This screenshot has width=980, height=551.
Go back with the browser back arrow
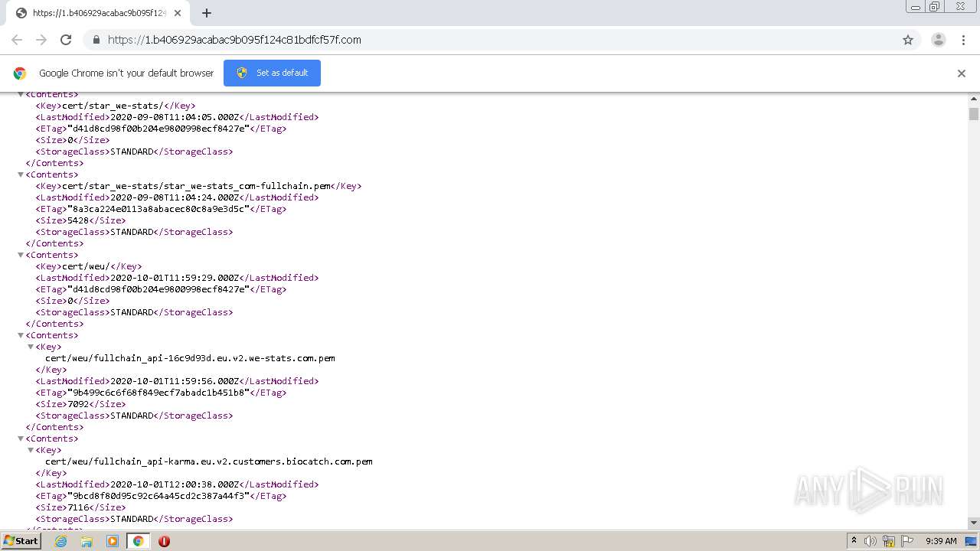pos(17,40)
